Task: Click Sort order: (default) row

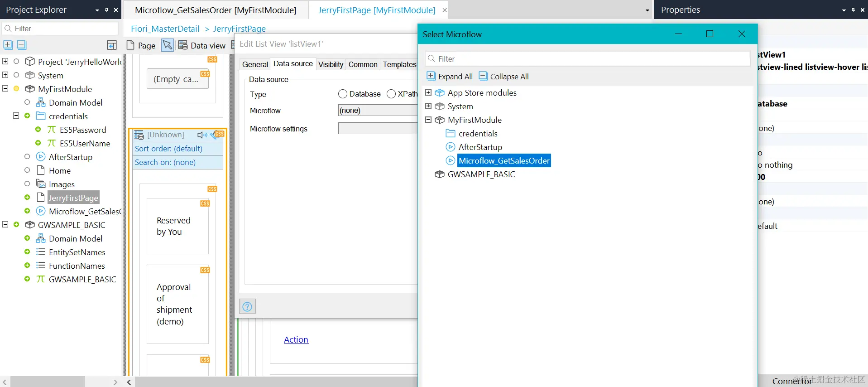Action: [177, 149]
